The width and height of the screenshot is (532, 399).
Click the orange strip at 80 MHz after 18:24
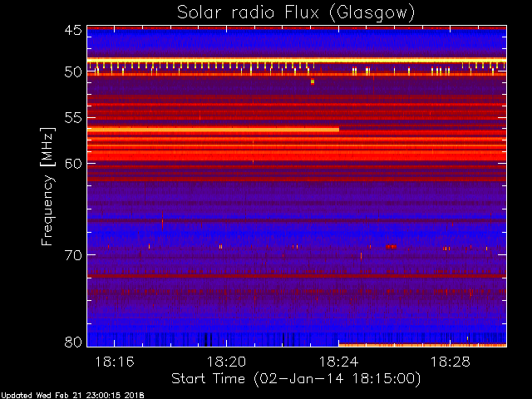tap(422, 345)
